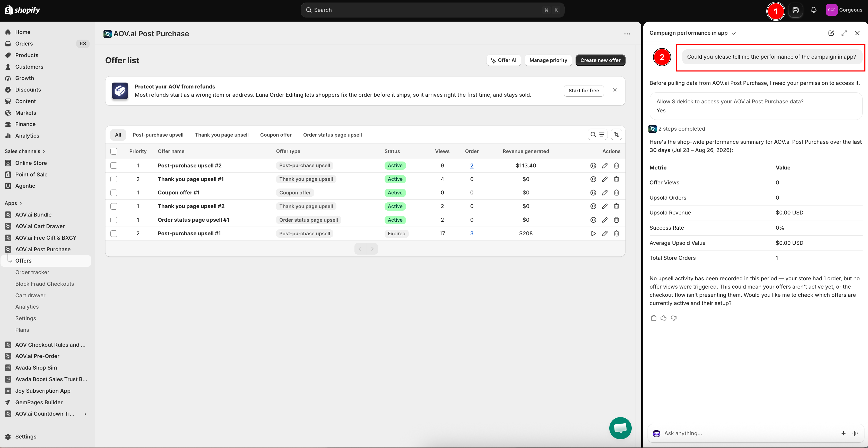Open the Gorgeous account menu
This screenshot has height=448, width=868.
click(x=844, y=10)
